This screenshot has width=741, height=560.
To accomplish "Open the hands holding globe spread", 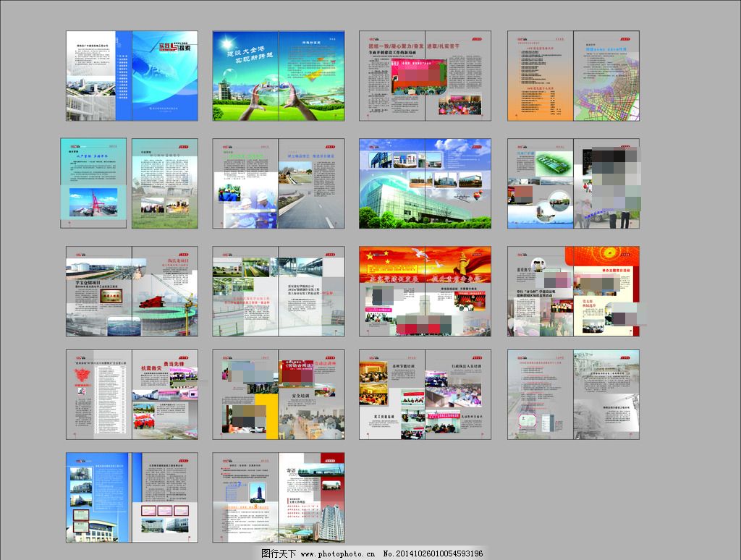I will point(279,75).
